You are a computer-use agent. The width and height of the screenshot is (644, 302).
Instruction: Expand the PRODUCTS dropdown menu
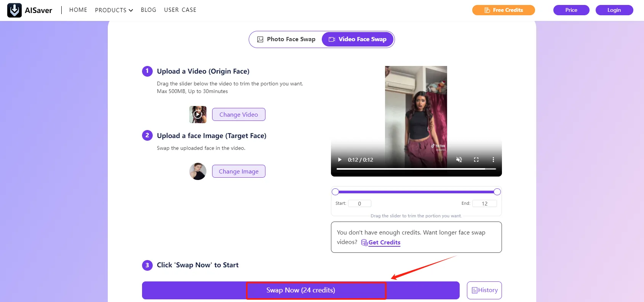[114, 10]
